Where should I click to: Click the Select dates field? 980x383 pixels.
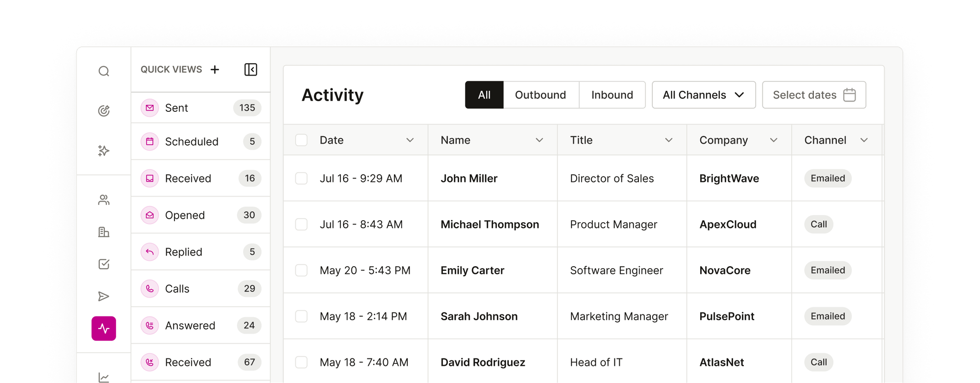pyautogui.click(x=814, y=95)
